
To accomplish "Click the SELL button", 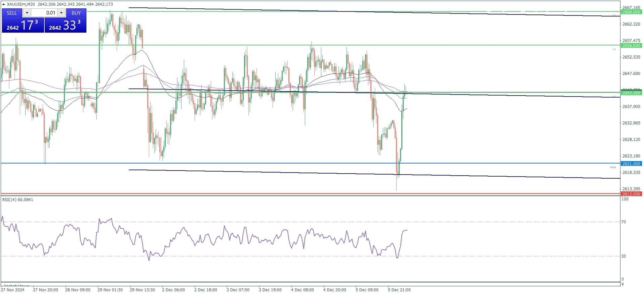I will pyautogui.click(x=12, y=13).
